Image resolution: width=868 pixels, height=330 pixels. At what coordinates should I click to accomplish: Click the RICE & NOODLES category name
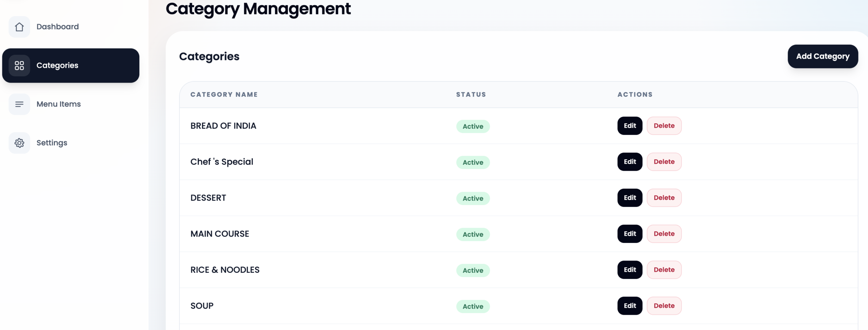tap(225, 270)
